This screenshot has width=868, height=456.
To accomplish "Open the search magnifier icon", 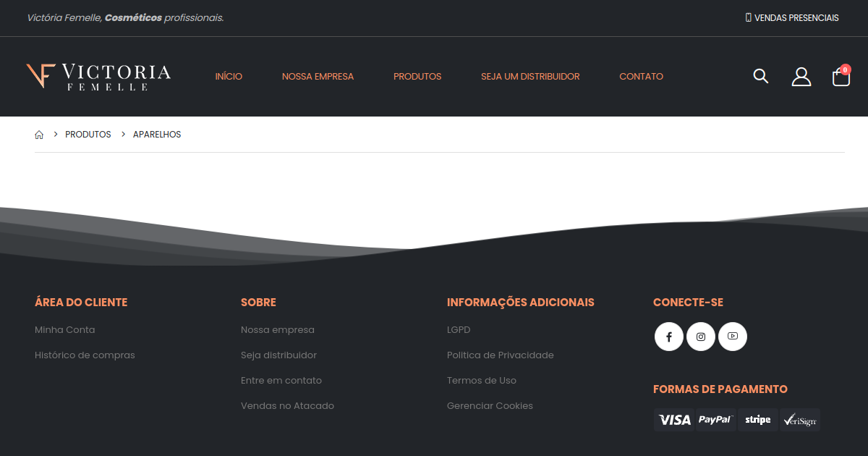I will tap(760, 76).
